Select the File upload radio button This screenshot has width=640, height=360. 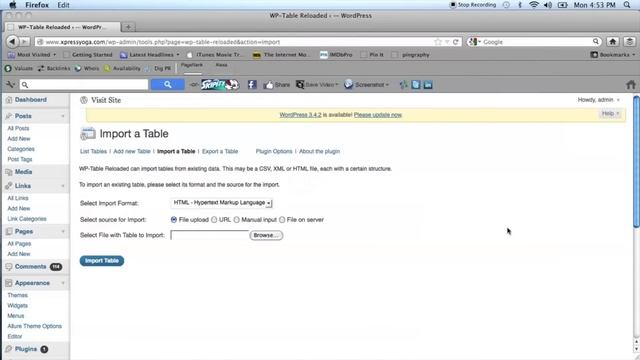[174, 220]
